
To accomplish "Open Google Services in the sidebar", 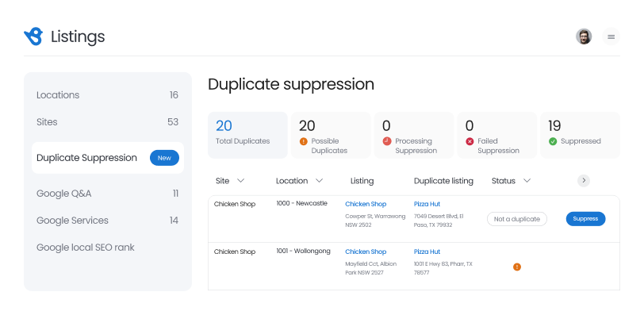I will pyautogui.click(x=108, y=221).
